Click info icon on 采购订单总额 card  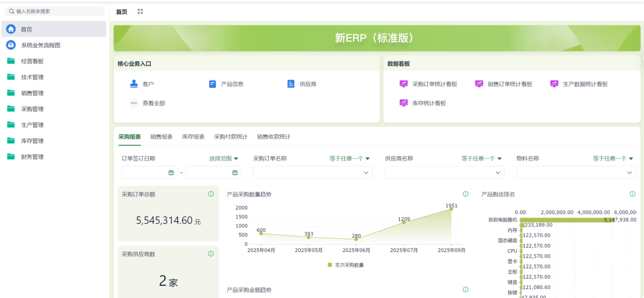pos(211,194)
